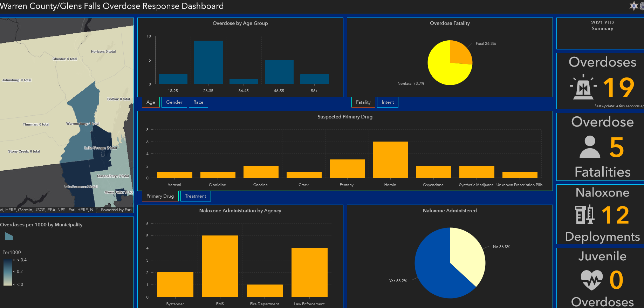Open the Race tab
Screen dimensions: 644x308
pos(198,102)
